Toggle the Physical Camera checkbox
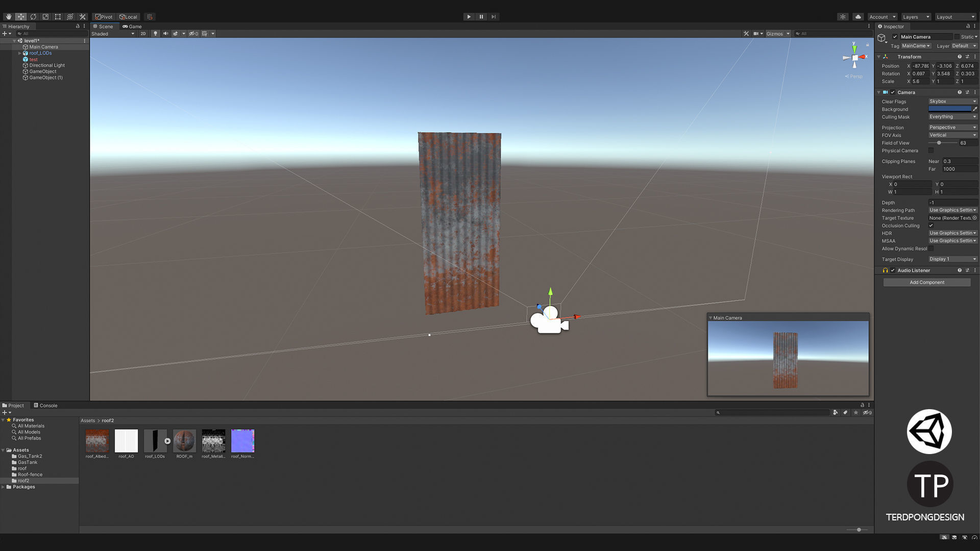 tap(931, 151)
